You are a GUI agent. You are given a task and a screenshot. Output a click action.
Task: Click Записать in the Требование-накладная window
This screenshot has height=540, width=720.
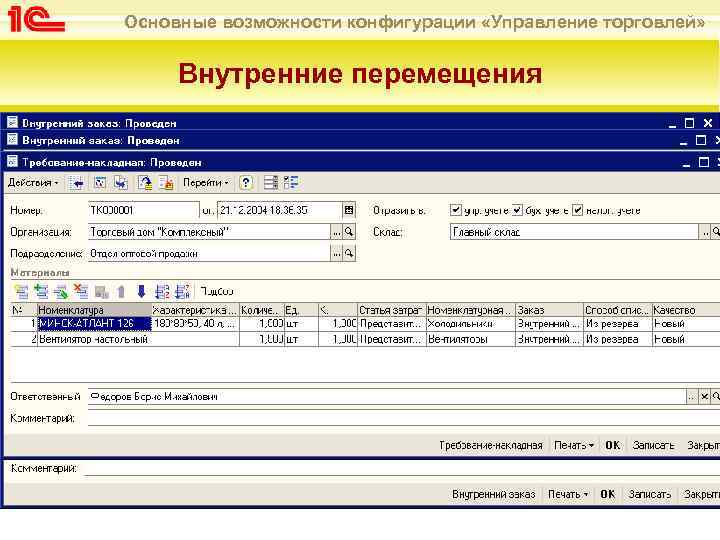click(653, 445)
